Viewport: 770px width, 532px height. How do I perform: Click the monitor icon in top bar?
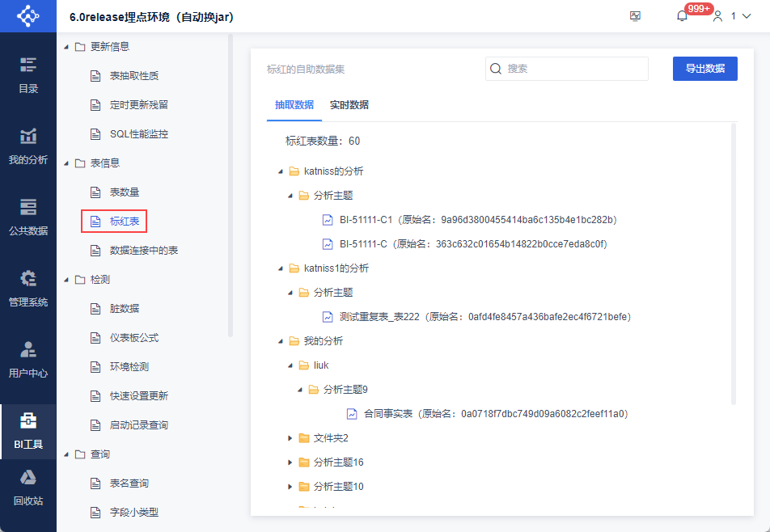pos(635,16)
